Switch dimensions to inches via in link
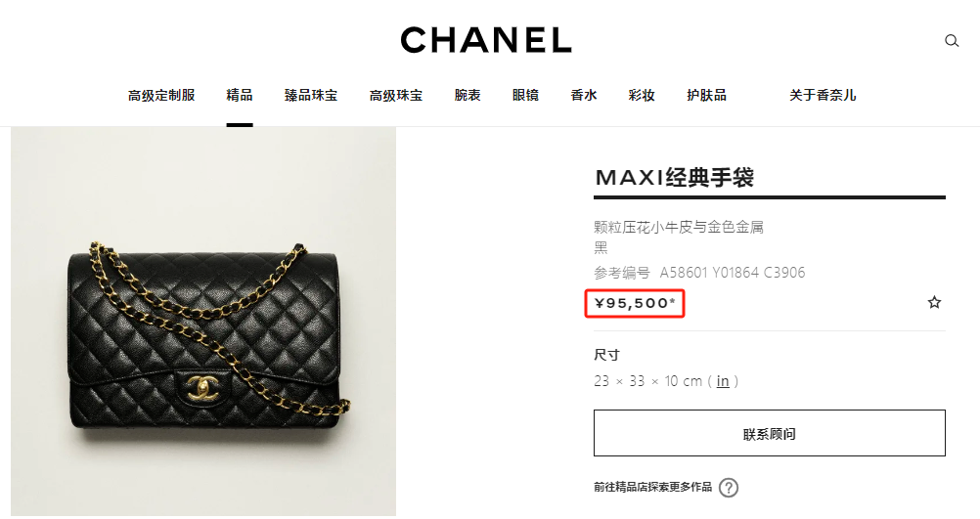This screenshot has width=980, height=519. coord(723,381)
